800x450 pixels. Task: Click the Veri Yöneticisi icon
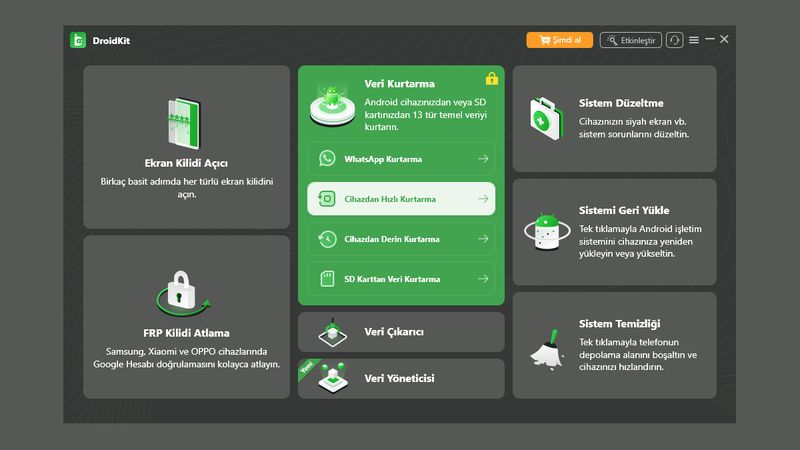pos(334,379)
